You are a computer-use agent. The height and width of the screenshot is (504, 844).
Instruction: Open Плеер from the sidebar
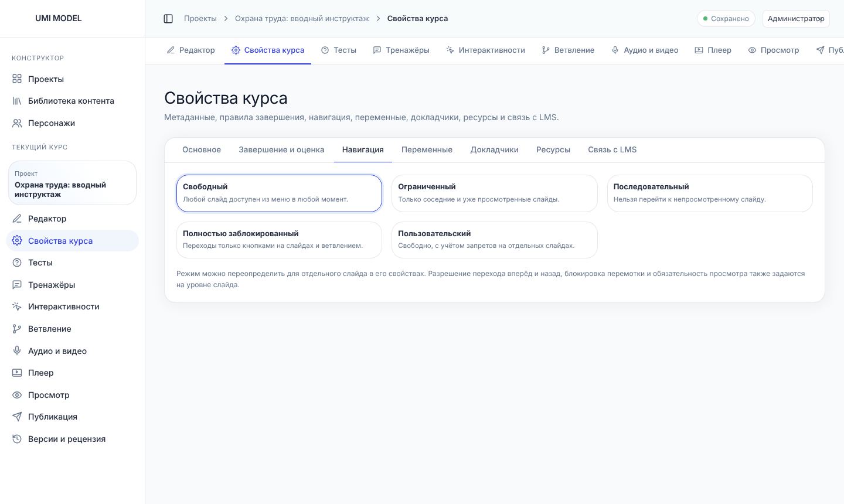point(72,373)
